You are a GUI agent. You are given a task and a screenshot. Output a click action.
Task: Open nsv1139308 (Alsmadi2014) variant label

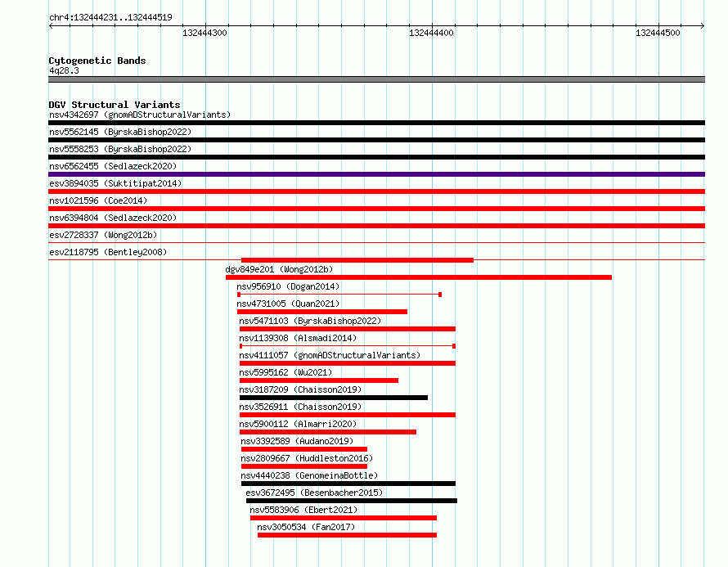tap(298, 338)
